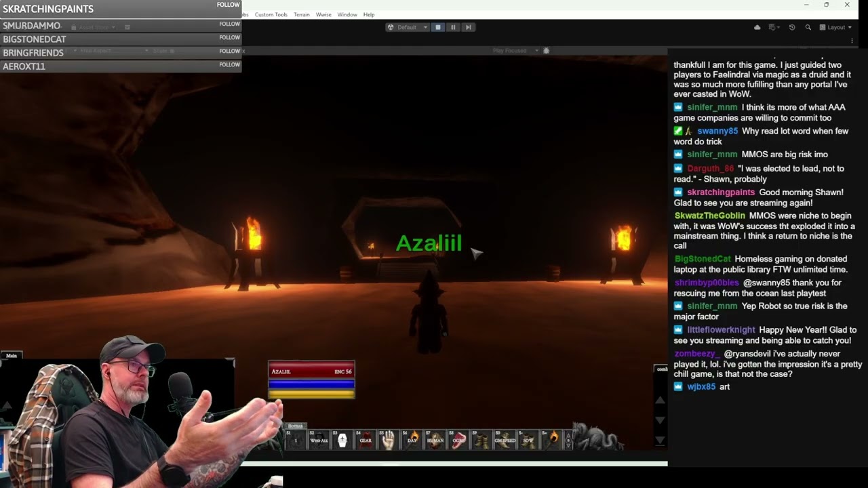The width and height of the screenshot is (868, 488).
Task: Open the Custom Tools menu
Action: click(x=271, y=14)
